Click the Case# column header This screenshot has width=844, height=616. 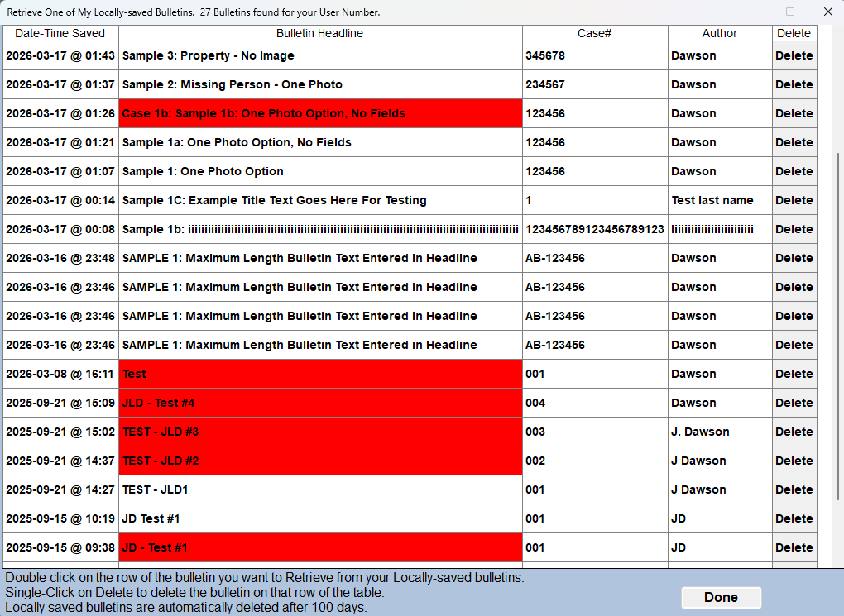click(x=595, y=33)
